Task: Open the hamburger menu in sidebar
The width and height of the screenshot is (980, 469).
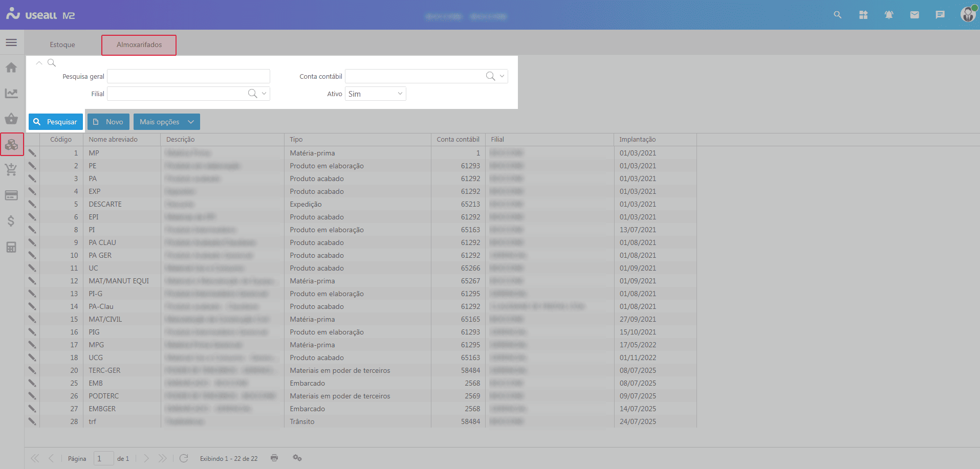Action: pos(11,42)
